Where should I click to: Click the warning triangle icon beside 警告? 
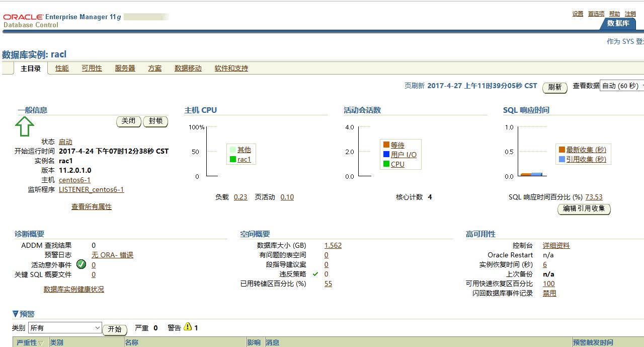188,327
